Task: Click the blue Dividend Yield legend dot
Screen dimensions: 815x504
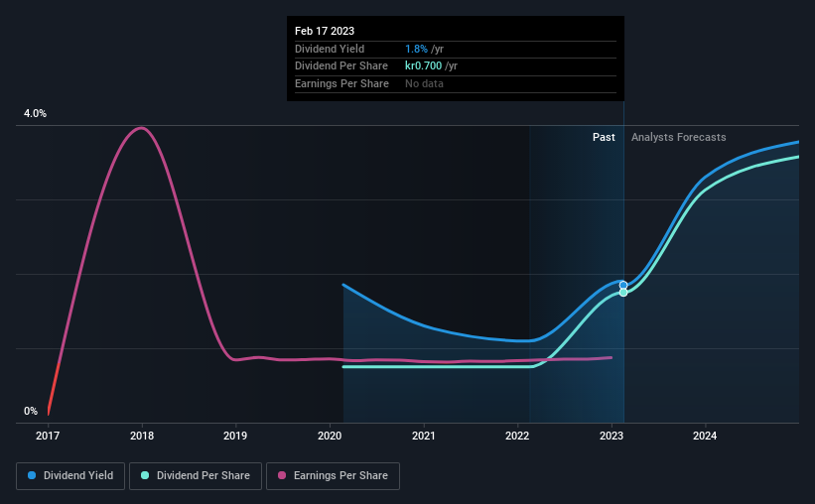Action: coord(32,475)
